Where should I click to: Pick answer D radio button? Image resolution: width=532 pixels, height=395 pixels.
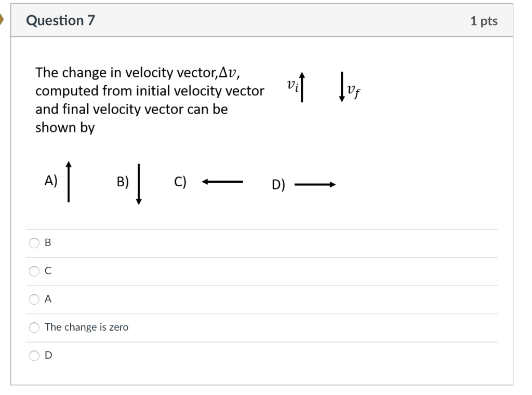pyautogui.click(x=34, y=356)
